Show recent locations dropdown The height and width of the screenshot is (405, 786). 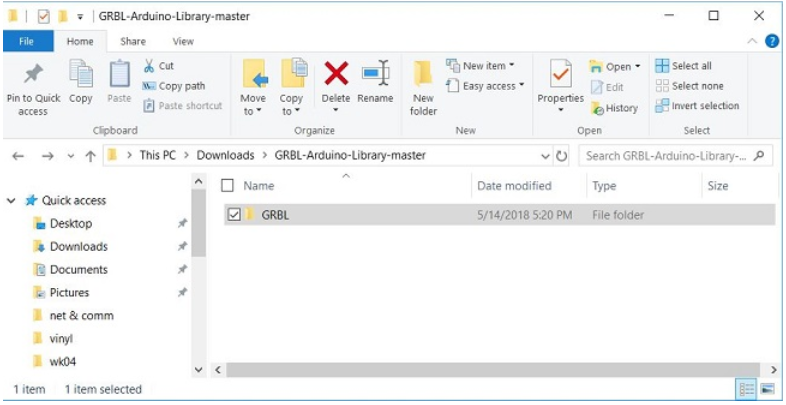tap(71, 156)
